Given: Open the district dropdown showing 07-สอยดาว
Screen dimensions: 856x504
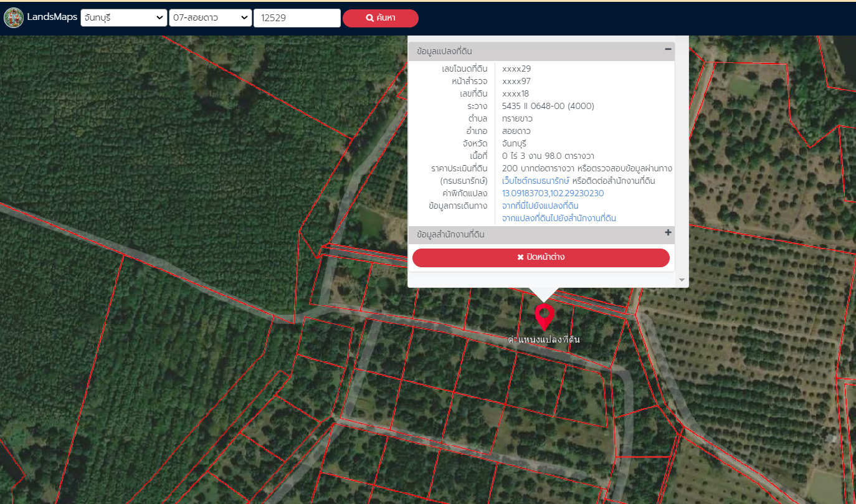Looking at the screenshot, I should tap(210, 18).
